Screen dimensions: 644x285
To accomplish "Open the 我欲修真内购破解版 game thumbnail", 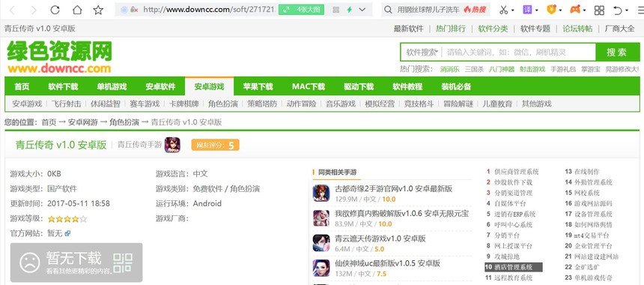I will coord(321,218).
